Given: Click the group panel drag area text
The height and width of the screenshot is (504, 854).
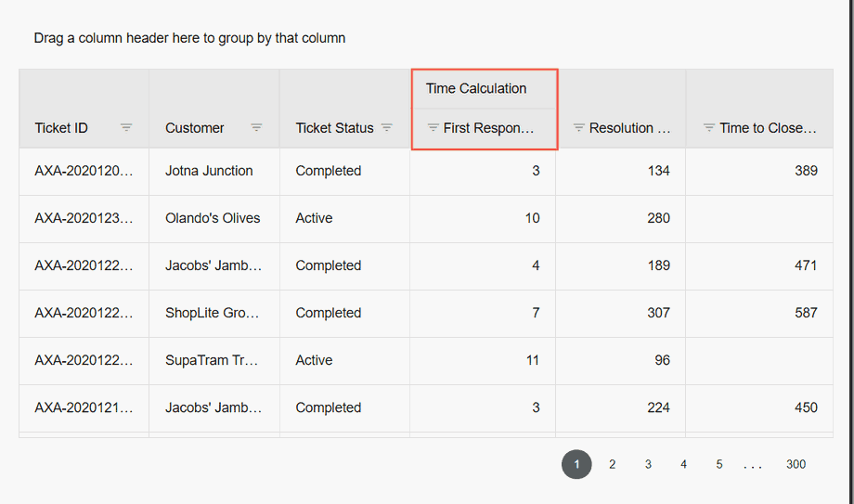Looking at the screenshot, I should coord(189,38).
